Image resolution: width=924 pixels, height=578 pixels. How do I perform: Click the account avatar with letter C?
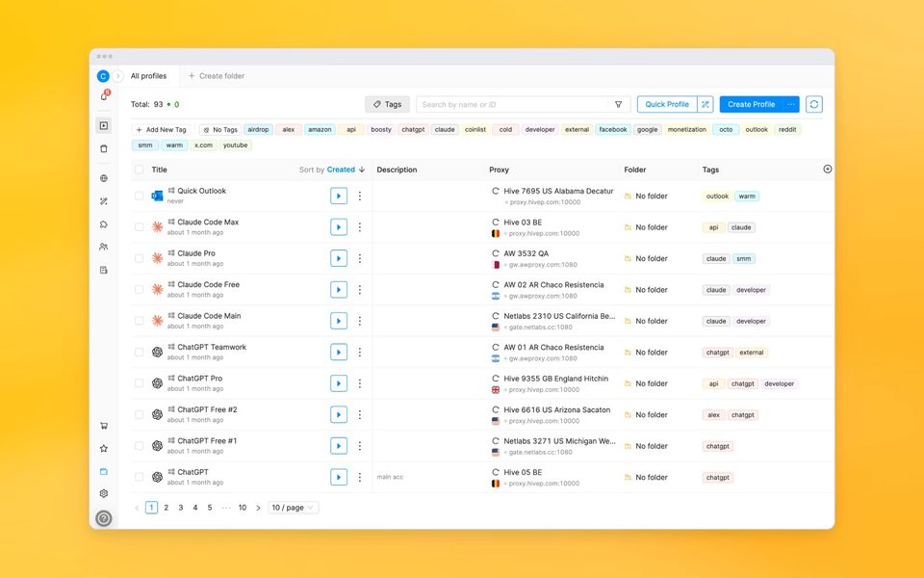pos(103,76)
